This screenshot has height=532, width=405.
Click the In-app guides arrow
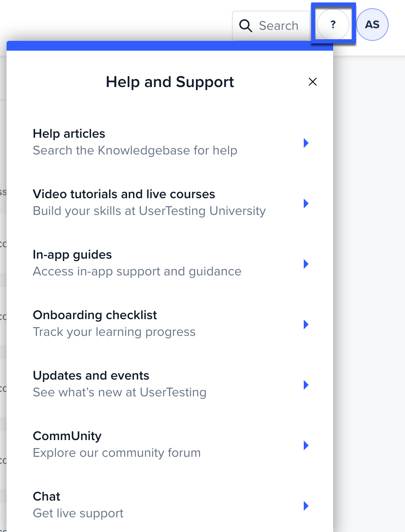tap(306, 264)
